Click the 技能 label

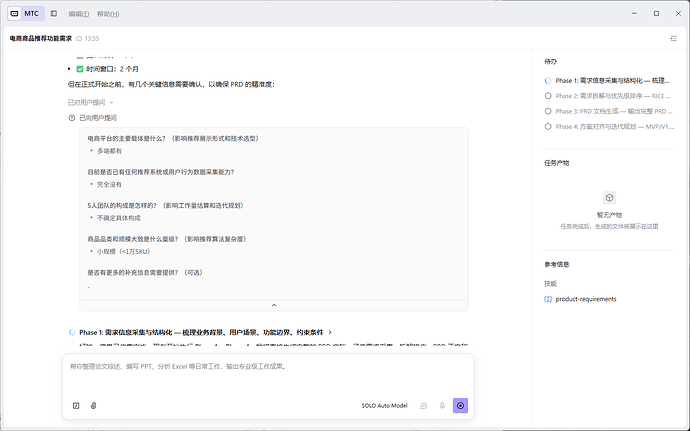tap(550, 284)
